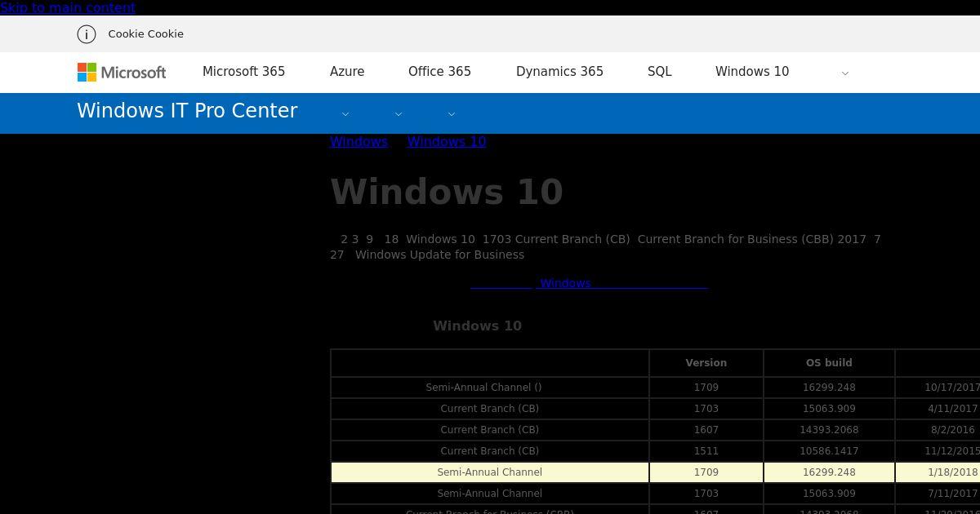Viewport: 980px width, 514px height.
Task: Click the OS build column header
Action: coord(829,363)
